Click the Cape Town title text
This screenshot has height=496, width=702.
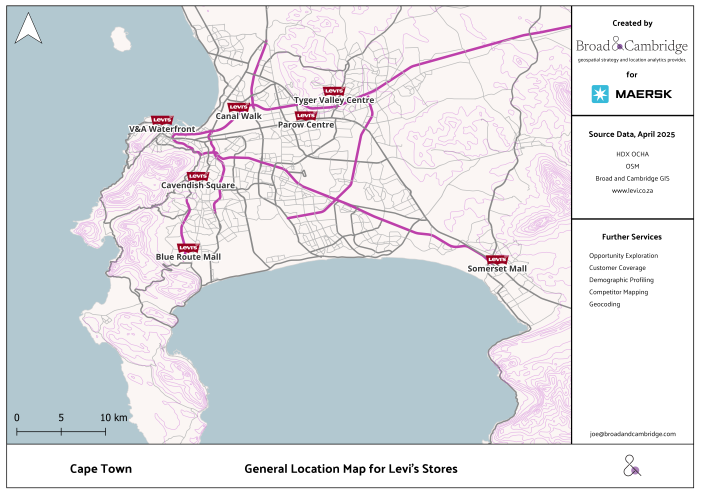100,468
